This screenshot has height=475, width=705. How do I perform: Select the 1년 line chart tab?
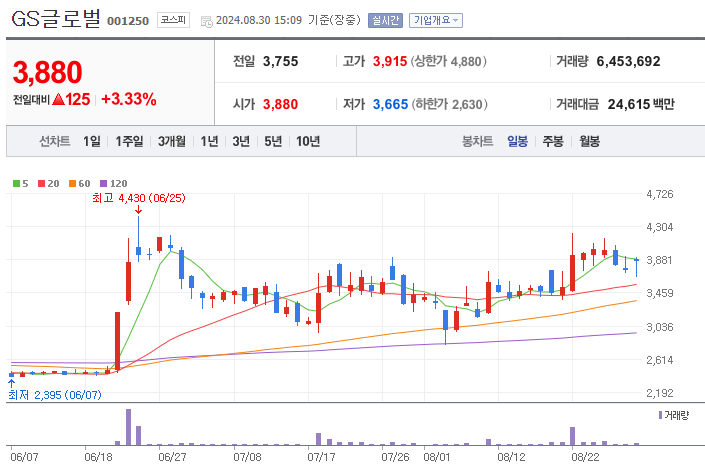pyautogui.click(x=209, y=141)
